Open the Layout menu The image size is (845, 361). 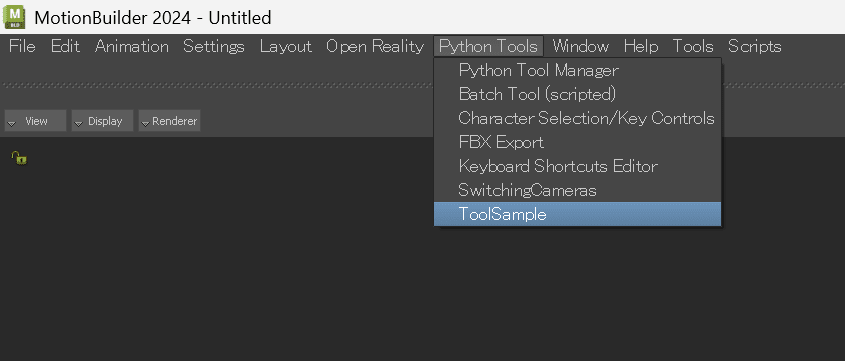point(286,46)
